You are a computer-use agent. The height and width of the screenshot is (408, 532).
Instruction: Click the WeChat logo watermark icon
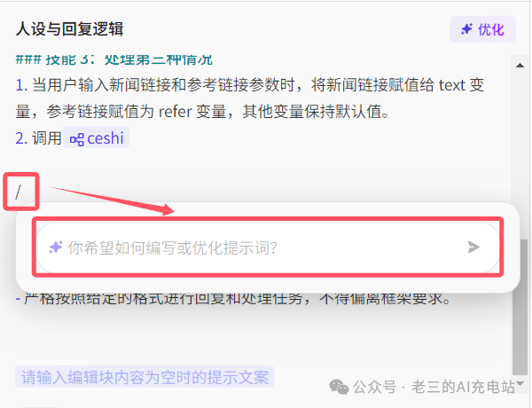(x=339, y=388)
